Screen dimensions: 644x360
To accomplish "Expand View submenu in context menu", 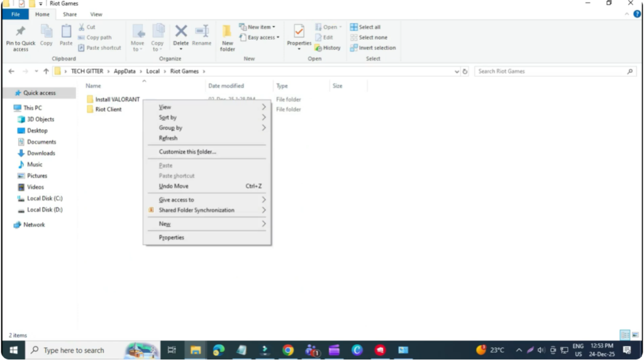I will (x=207, y=107).
